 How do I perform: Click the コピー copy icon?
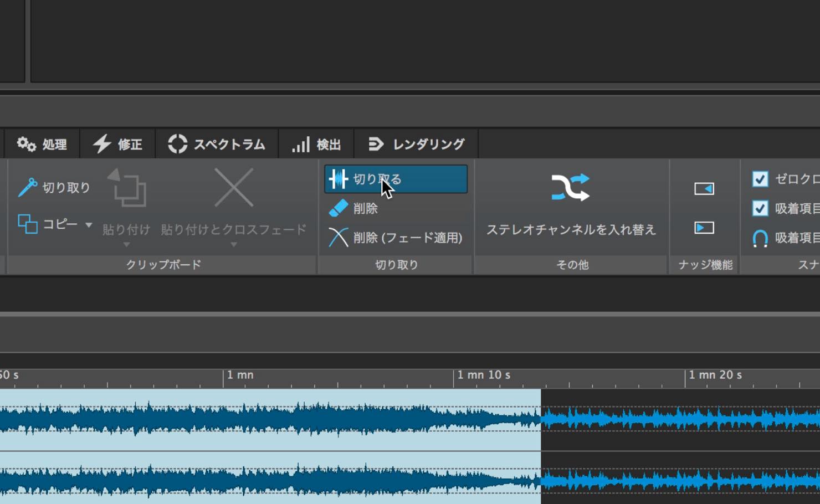[27, 224]
